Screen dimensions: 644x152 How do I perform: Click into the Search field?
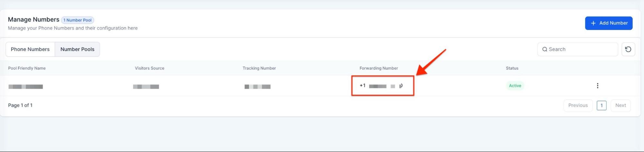point(578,49)
